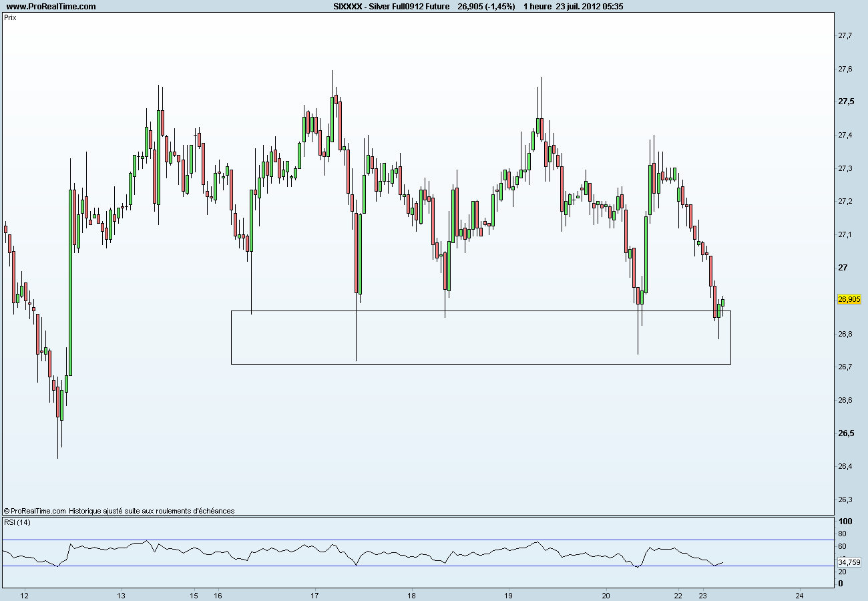The height and width of the screenshot is (601, 868).
Task: Click the RSI value box showing 34,759
Action: [x=850, y=562]
